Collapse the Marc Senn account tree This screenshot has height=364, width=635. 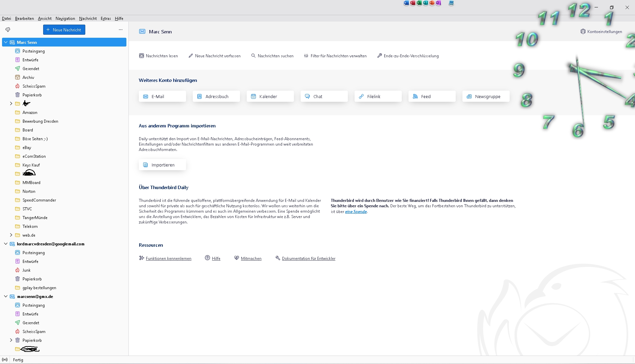pos(6,42)
